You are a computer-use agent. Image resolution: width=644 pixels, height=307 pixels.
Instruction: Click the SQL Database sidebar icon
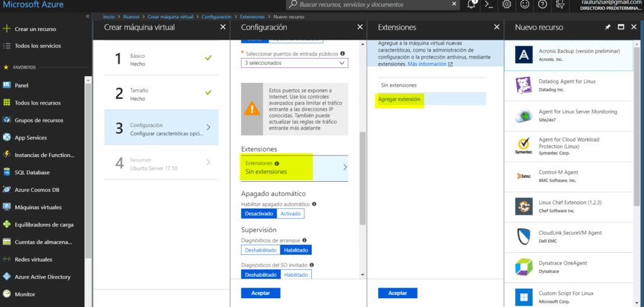7,172
